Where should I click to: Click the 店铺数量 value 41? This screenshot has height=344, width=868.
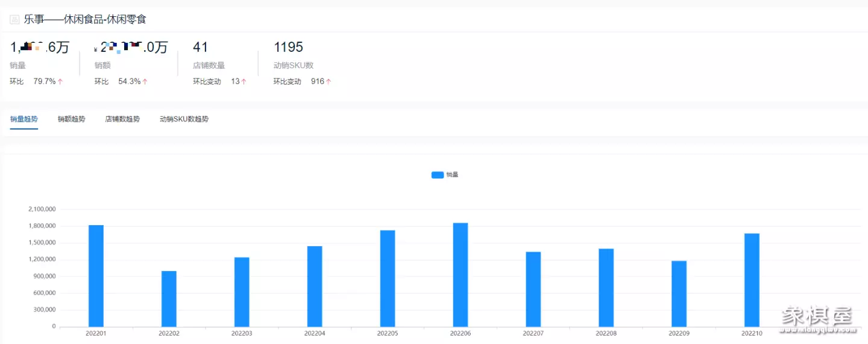click(200, 47)
